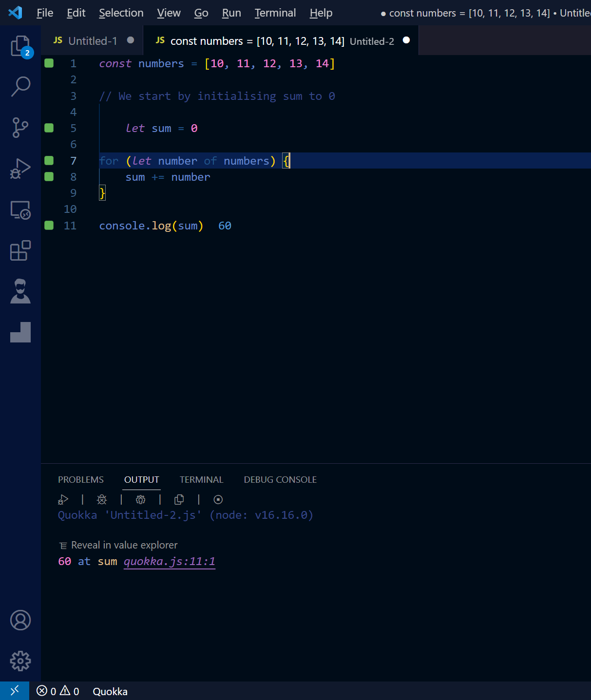Click line number 3 in the gutter
This screenshot has width=591, height=700.
click(x=74, y=96)
